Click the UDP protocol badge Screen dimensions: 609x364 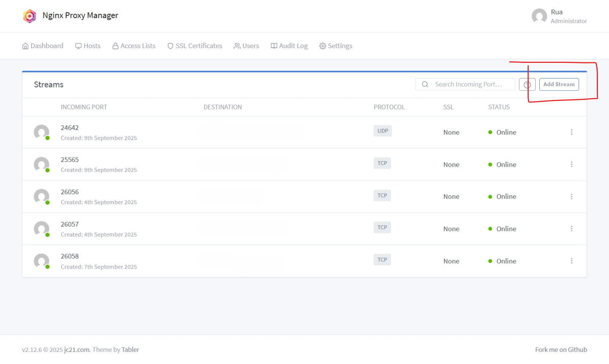click(383, 131)
